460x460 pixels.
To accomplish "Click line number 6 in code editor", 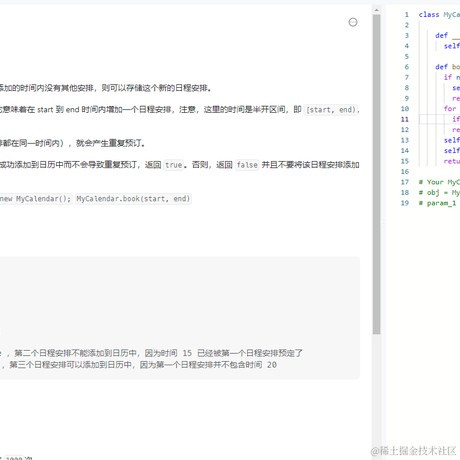I will coord(406,67).
